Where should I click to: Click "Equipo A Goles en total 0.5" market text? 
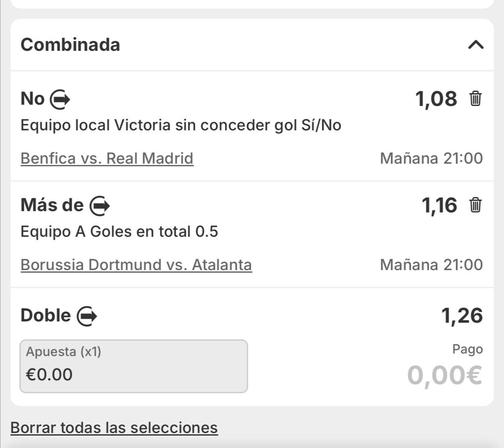[119, 232]
